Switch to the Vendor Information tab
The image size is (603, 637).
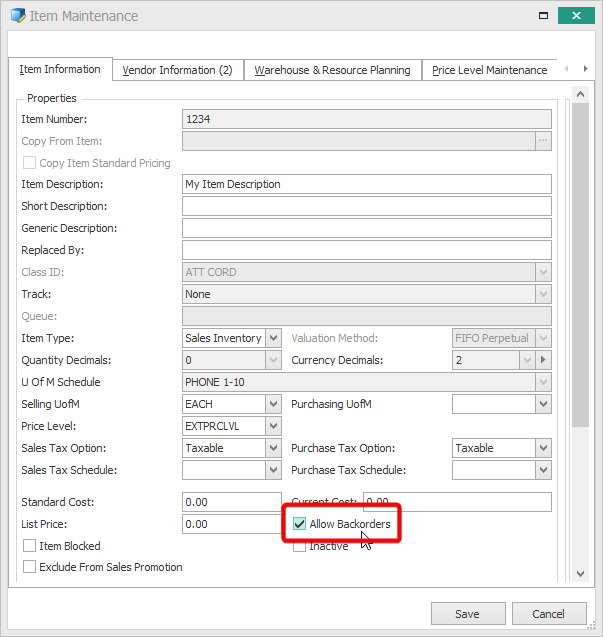[x=177, y=70]
